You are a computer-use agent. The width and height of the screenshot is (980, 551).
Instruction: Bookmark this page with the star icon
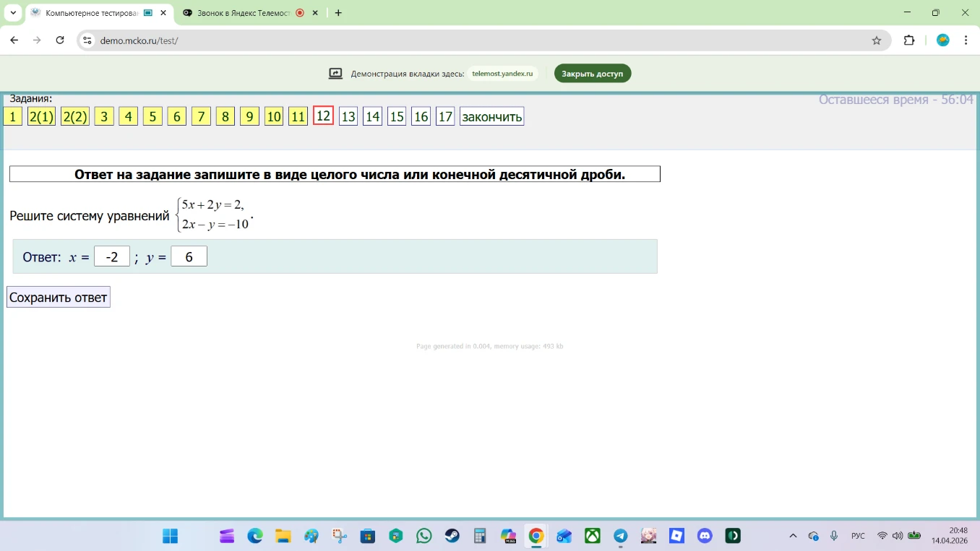click(x=877, y=40)
